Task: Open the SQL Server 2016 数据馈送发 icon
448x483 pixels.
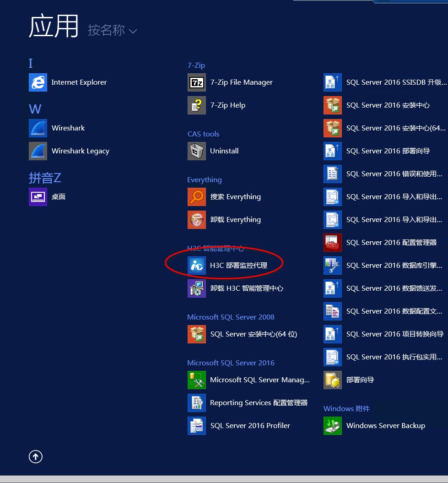Action: tap(333, 288)
